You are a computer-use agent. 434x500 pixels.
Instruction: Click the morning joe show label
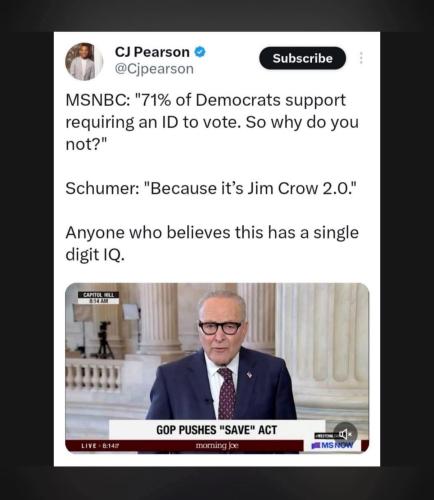click(217, 446)
